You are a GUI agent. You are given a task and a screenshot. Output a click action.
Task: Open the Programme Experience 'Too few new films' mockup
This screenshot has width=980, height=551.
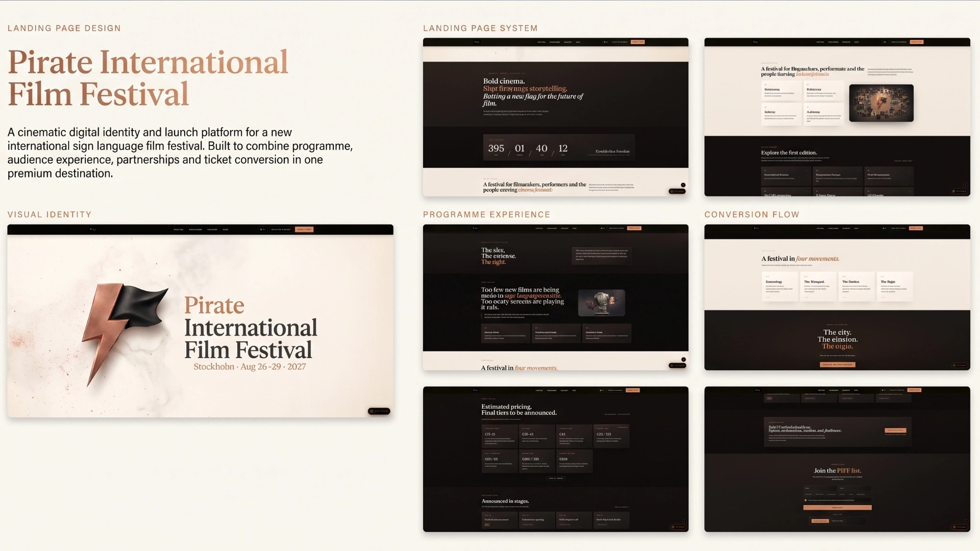[555, 297]
